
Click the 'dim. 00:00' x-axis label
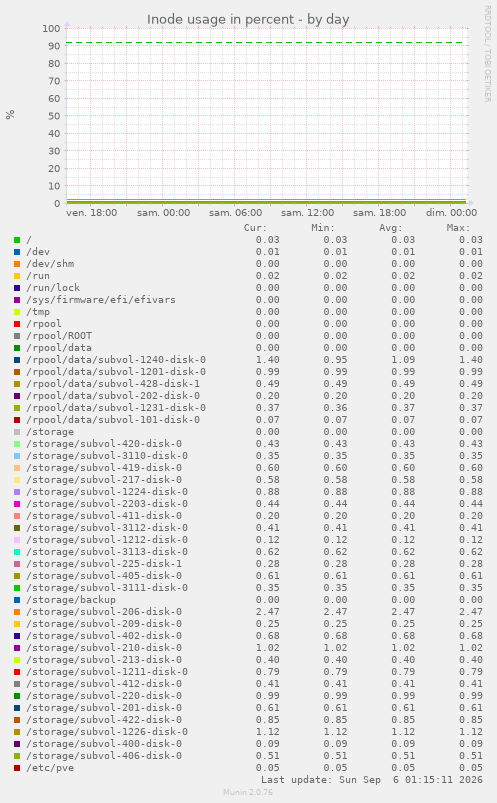click(451, 213)
